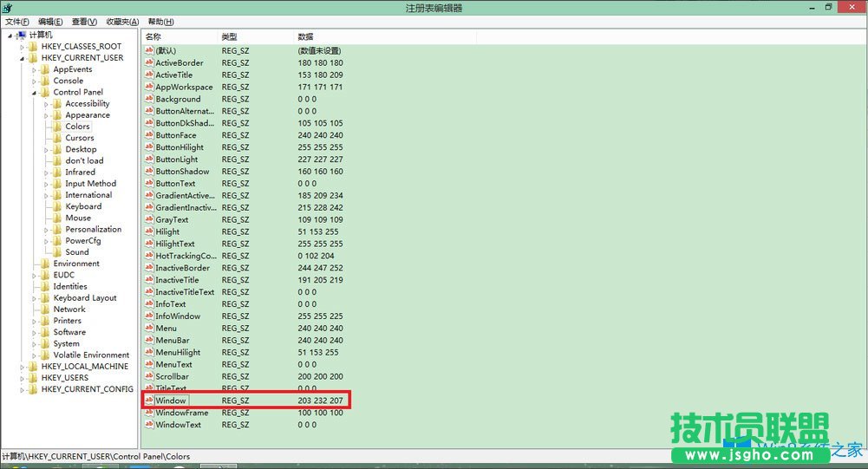
Task: Click data 203 232 207 of Window
Action: tap(321, 401)
